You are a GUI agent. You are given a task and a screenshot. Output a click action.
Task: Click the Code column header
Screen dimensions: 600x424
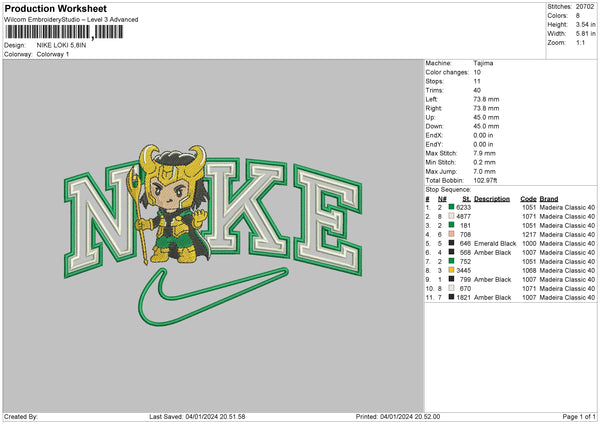pos(528,199)
